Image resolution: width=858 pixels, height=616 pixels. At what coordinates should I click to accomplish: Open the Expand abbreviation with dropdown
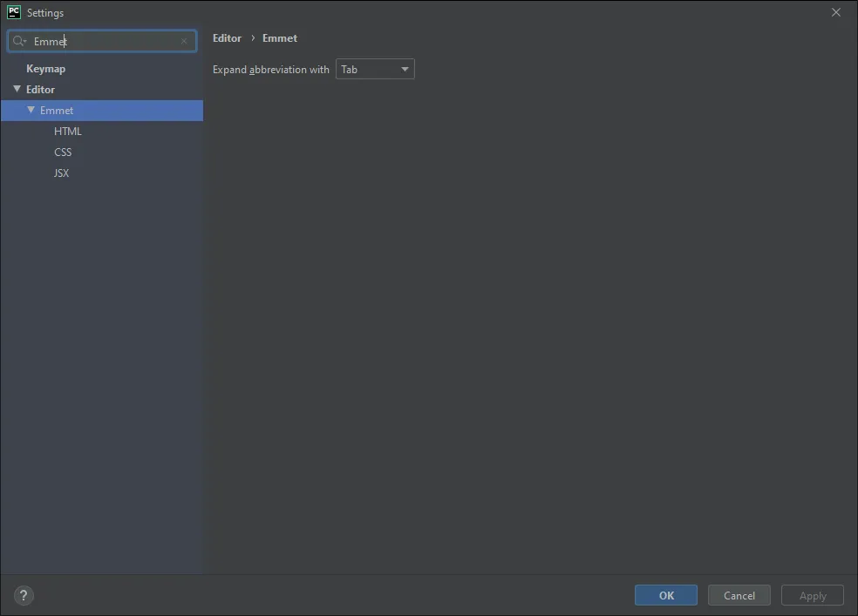[375, 70]
